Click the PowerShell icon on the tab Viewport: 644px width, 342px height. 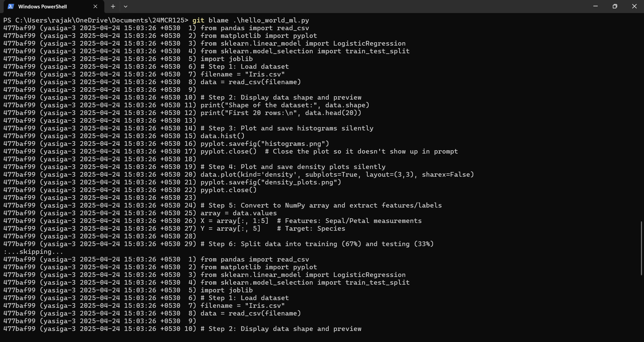click(11, 6)
